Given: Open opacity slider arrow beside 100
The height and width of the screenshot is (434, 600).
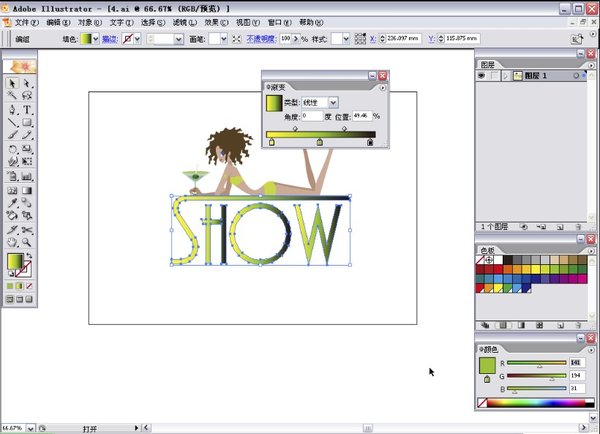Looking at the screenshot, I should 295,39.
